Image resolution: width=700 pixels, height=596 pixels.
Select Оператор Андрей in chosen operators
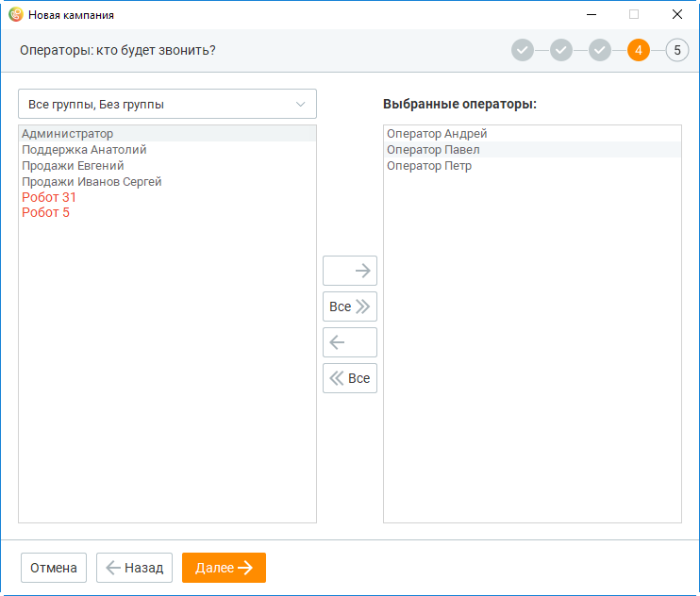532,133
